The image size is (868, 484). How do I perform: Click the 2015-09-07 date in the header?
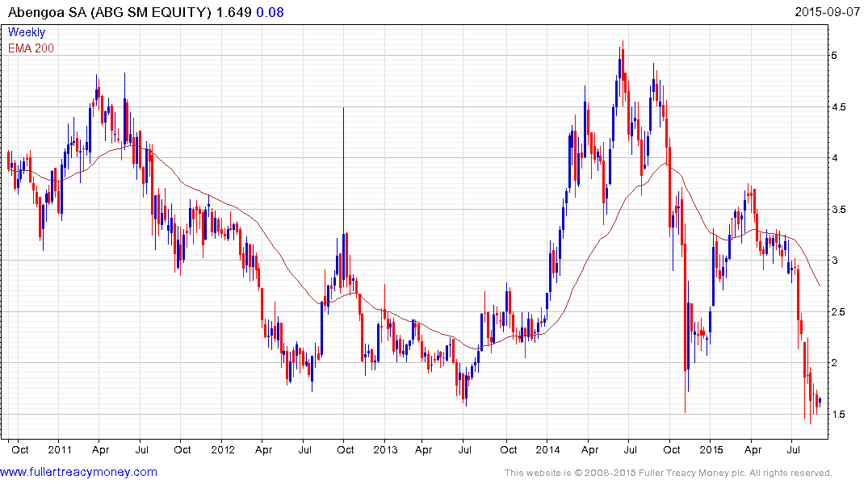pos(828,12)
